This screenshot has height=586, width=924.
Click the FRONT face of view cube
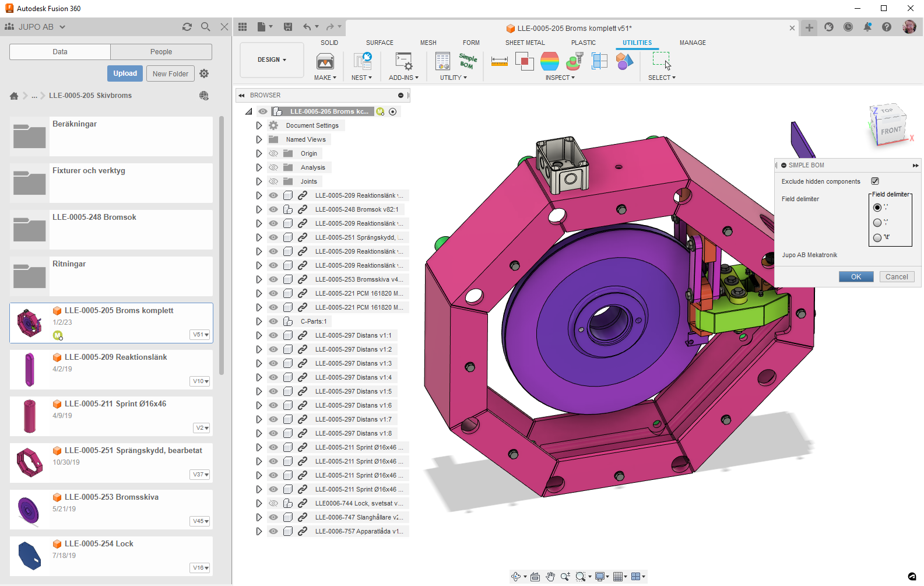[x=890, y=131]
